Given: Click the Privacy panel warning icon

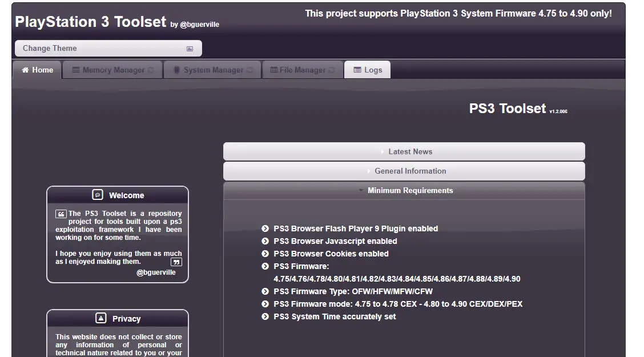Looking at the screenshot, I should pos(101,318).
